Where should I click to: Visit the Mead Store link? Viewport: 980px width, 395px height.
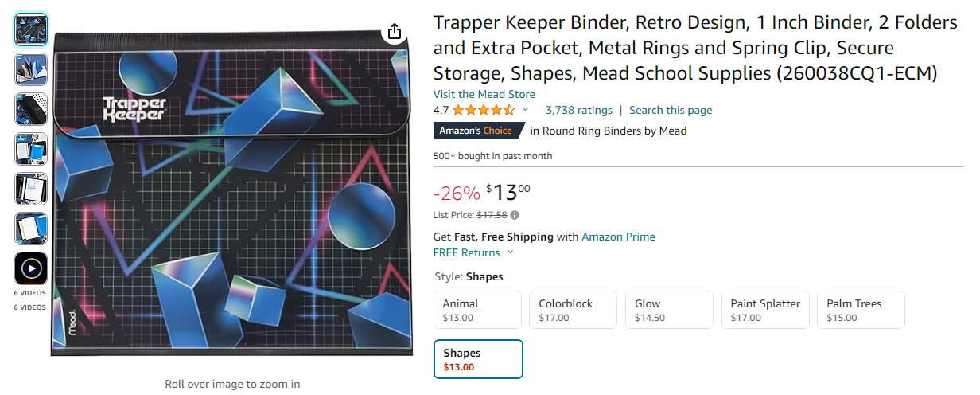click(484, 94)
